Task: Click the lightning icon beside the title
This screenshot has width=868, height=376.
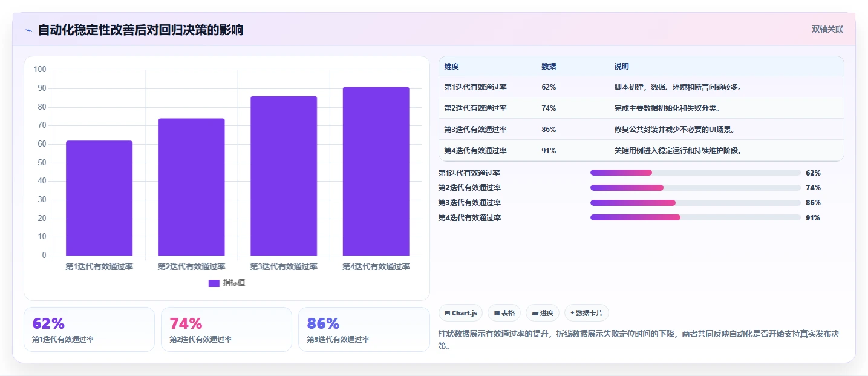Action: 28,30
